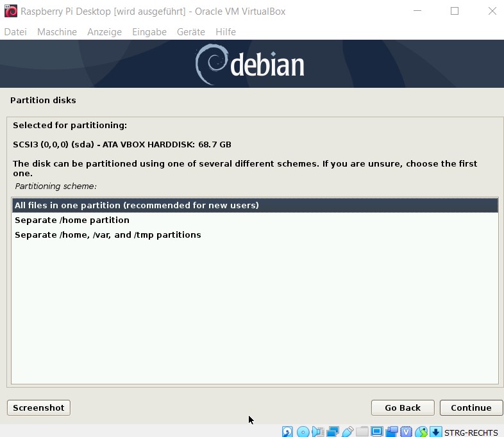Click the network adapter status icon
504x437 pixels.
pyautogui.click(x=333, y=432)
